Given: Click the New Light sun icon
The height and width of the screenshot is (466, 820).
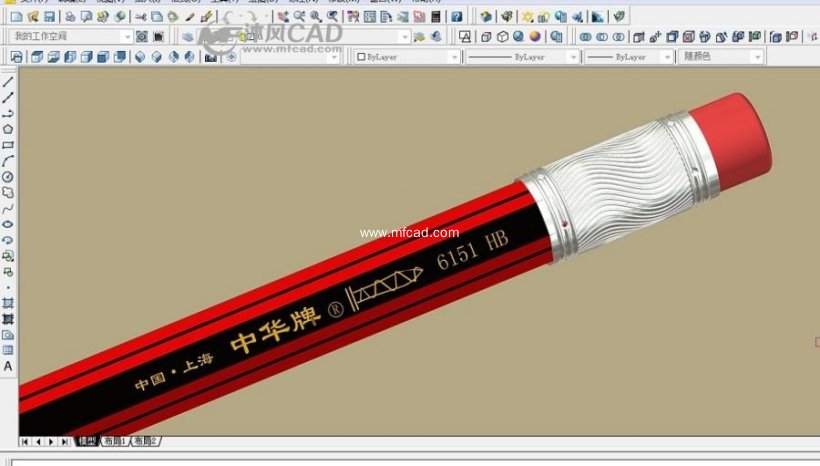Looking at the screenshot, I should click(527, 17).
